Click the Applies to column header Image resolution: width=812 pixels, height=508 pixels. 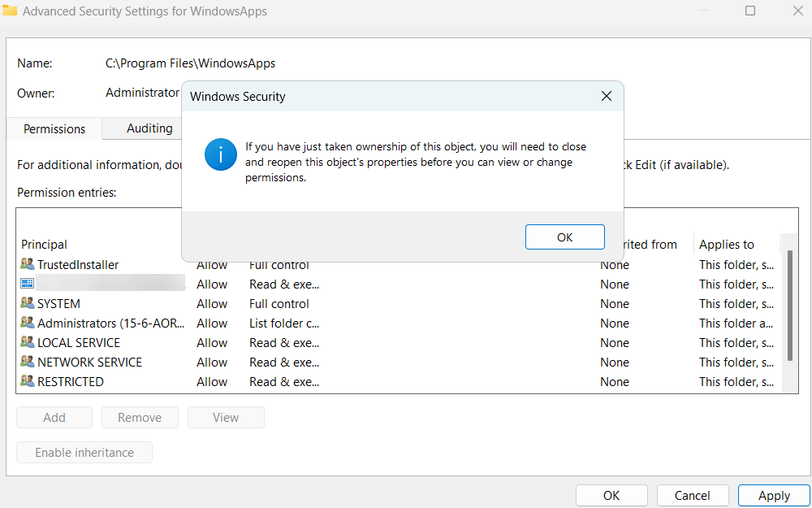[727, 244]
